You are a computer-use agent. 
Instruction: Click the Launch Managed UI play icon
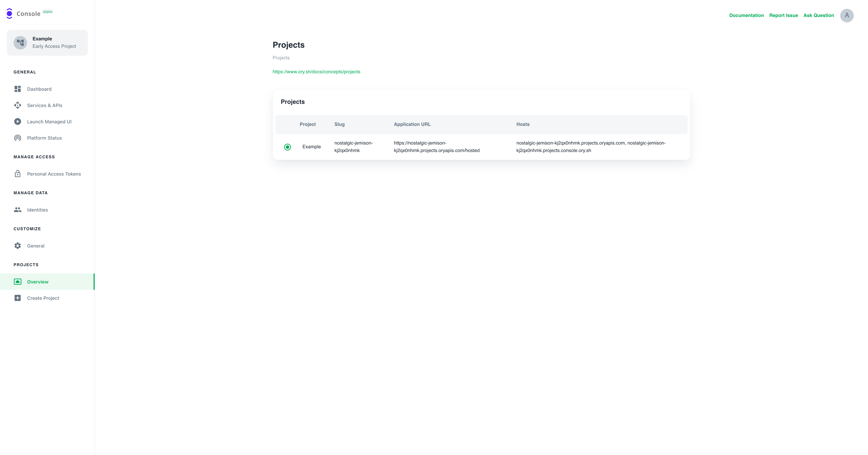pos(17,121)
